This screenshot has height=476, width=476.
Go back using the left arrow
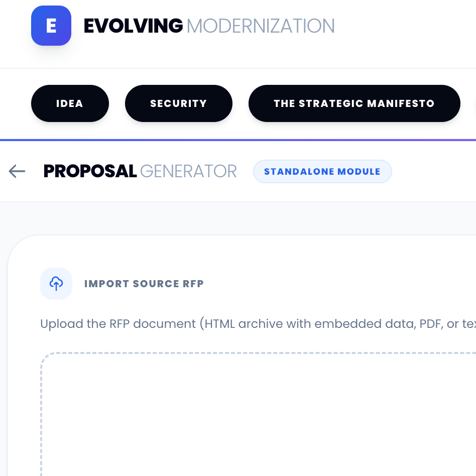17,171
